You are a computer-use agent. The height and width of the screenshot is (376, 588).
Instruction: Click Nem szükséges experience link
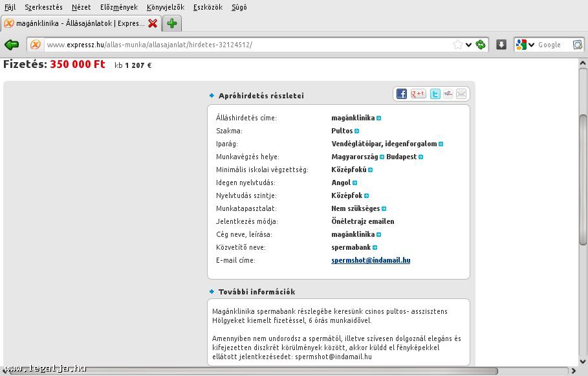[x=356, y=208]
